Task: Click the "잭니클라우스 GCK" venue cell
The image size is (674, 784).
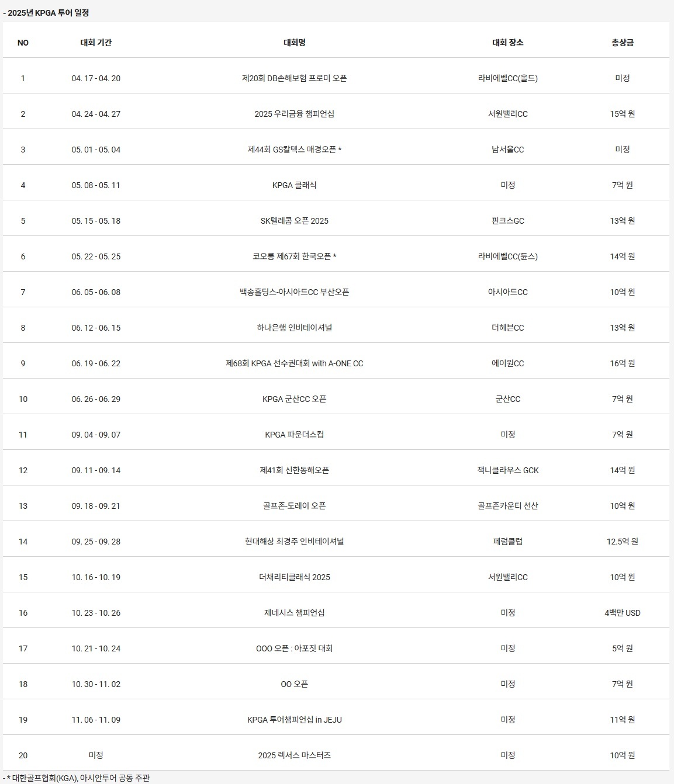Action: pos(507,470)
